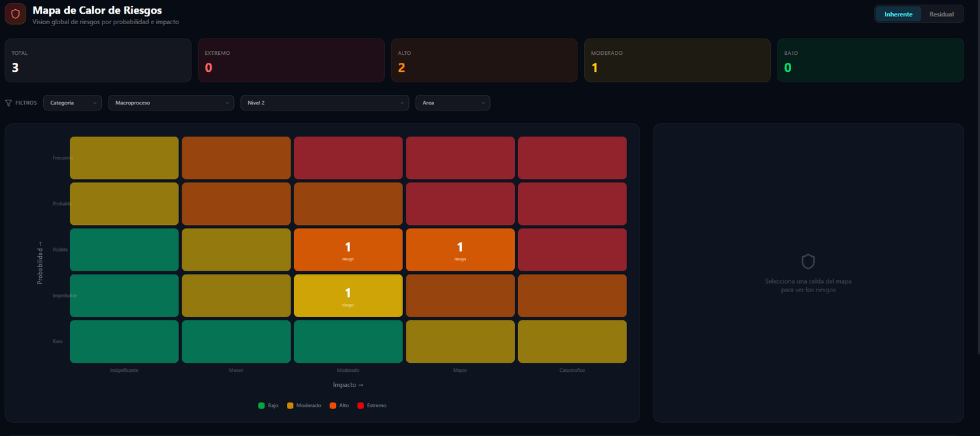
Task: Expand the Macroproceso dropdown
Action: click(171, 103)
